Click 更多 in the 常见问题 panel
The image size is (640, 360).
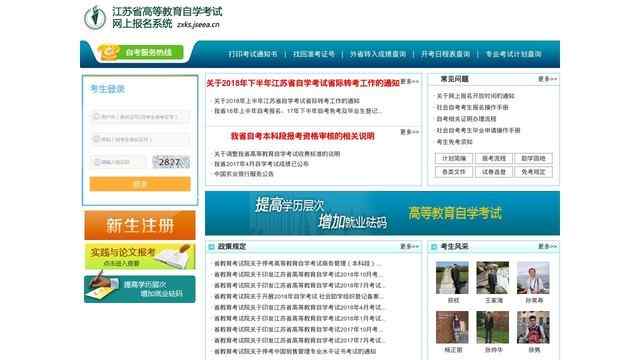click(x=547, y=79)
